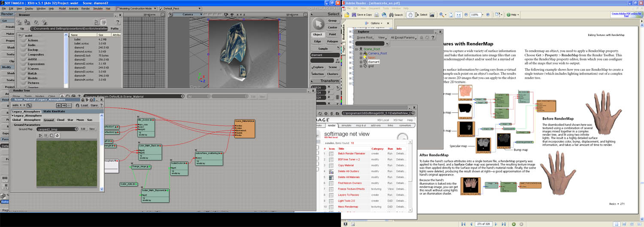Click play icon under Ground Map preview
The height and width of the screenshot is (227, 644).
tap(40, 136)
